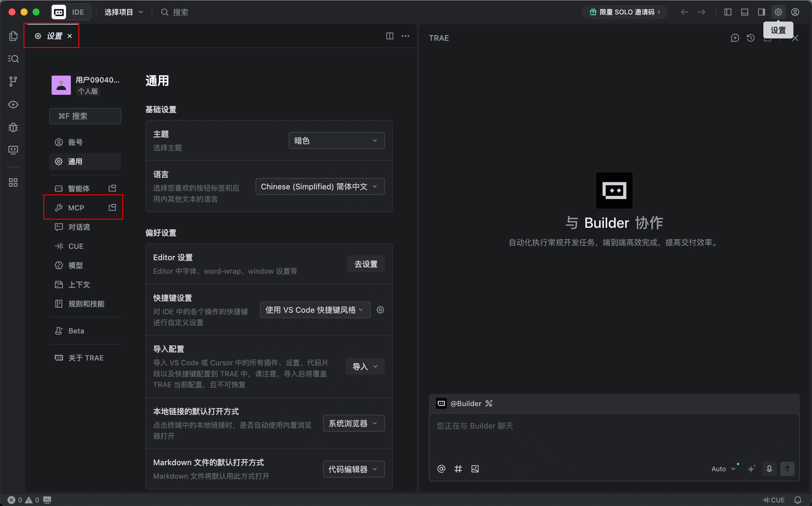The width and height of the screenshot is (812, 506).
Task: Open the 主题 theme dropdown showing 暗色
Action: pyautogui.click(x=336, y=140)
